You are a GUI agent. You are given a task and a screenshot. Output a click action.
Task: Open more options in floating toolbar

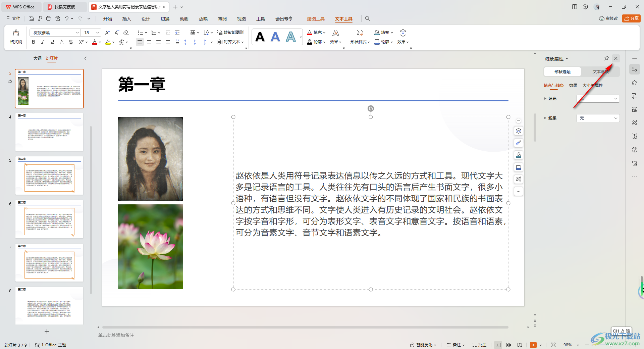pos(519,191)
